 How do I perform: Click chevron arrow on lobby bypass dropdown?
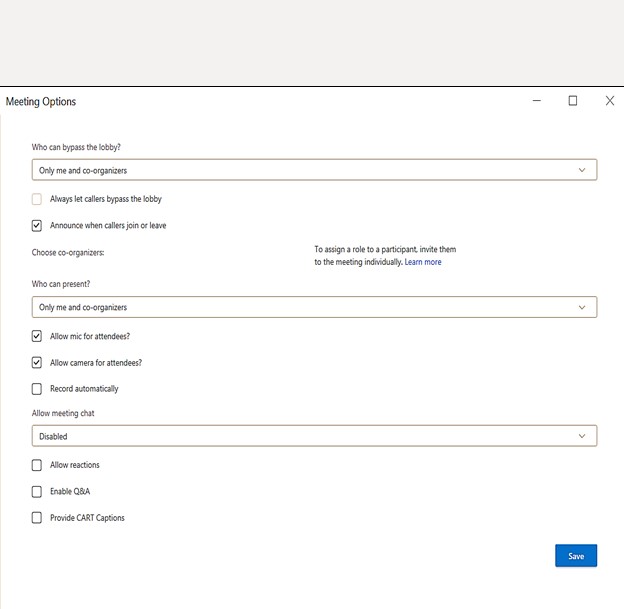tap(582, 170)
